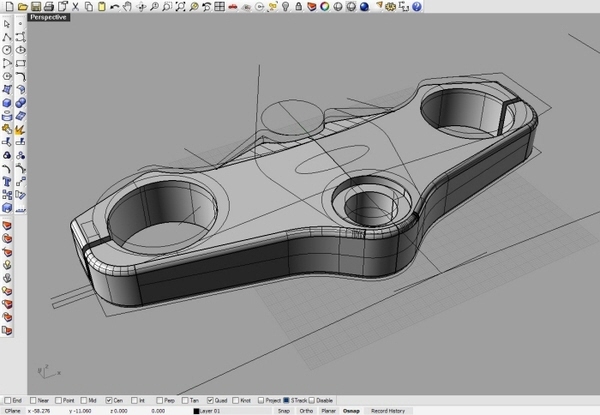
Task: Choose the Text tool in left sidebar
Action: (x=8, y=182)
